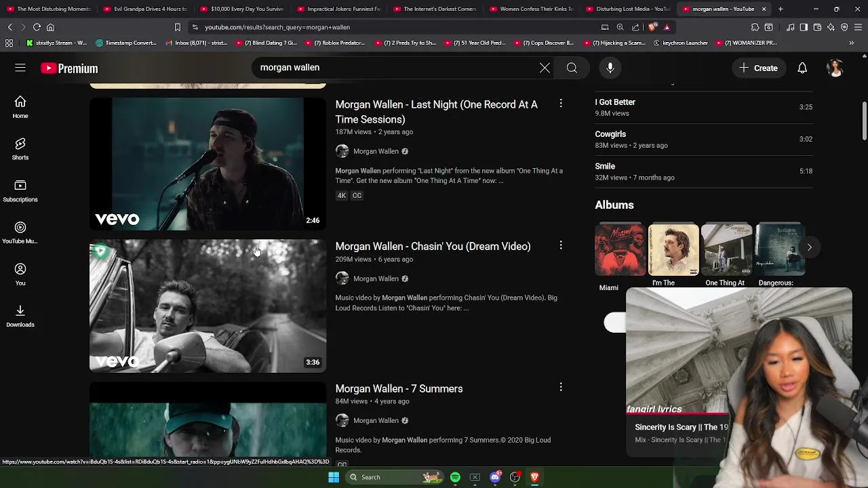Viewport: 868px width, 488px height.
Task: Start voice search with microphone icon
Action: pos(610,68)
